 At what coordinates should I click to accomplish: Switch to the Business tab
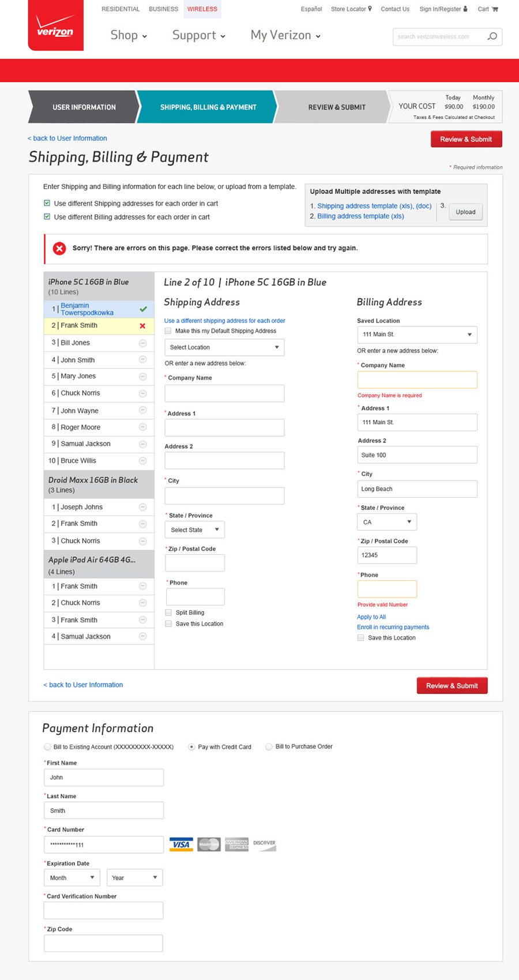tap(163, 9)
